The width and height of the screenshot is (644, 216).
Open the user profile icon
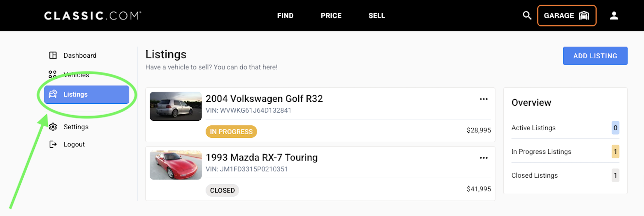(x=614, y=16)
